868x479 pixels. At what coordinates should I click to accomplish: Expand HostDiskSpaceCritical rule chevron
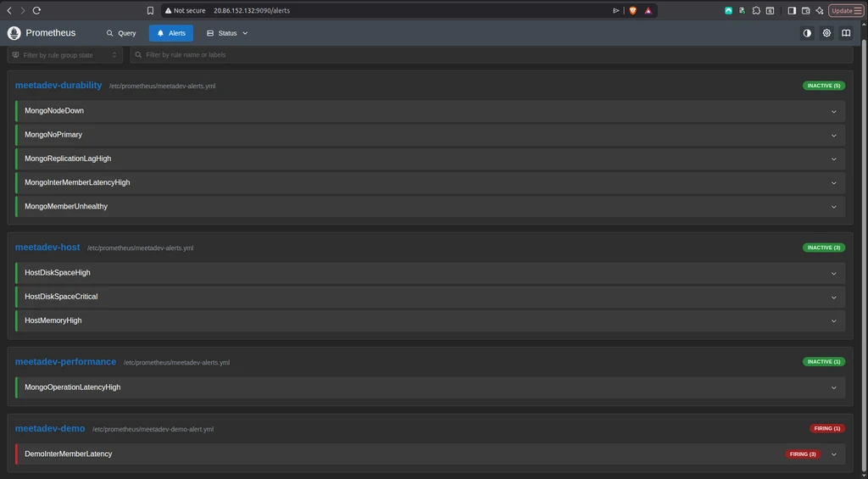tap(834, 297)
